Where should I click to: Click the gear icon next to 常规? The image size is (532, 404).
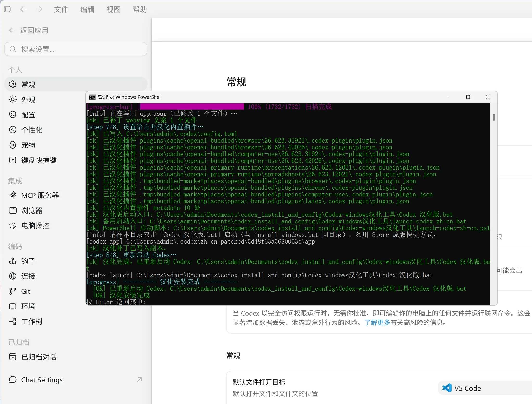[x=13, y=84]
